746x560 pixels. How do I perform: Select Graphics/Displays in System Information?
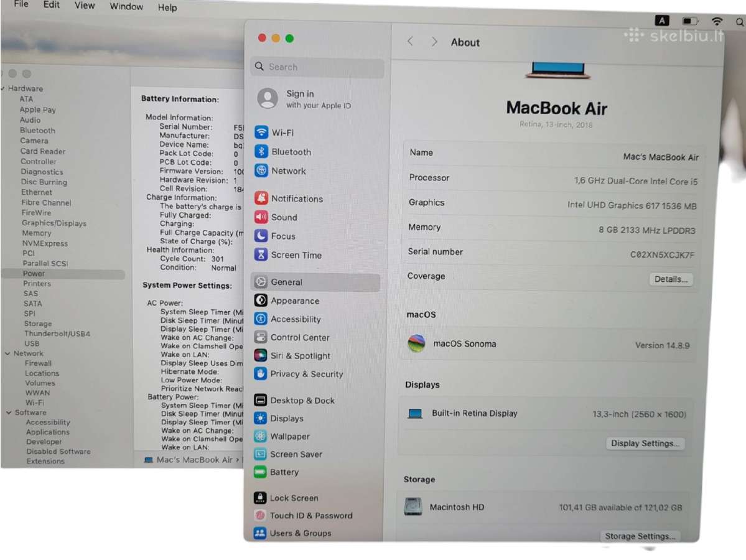click(54, 223)
